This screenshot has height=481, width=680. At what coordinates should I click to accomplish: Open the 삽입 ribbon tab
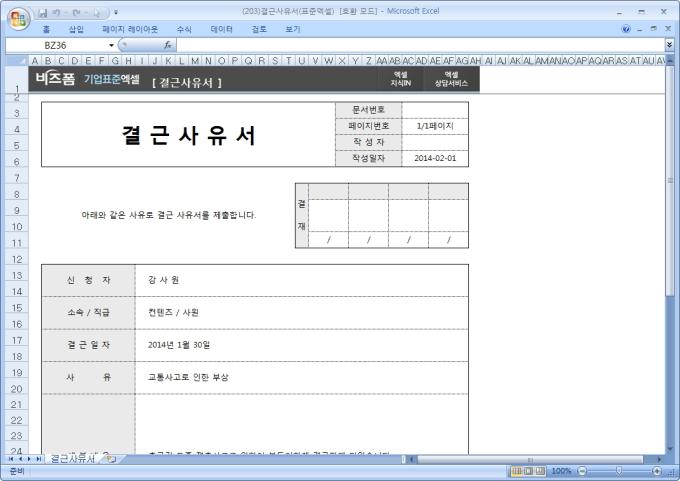tap(76, 29)
